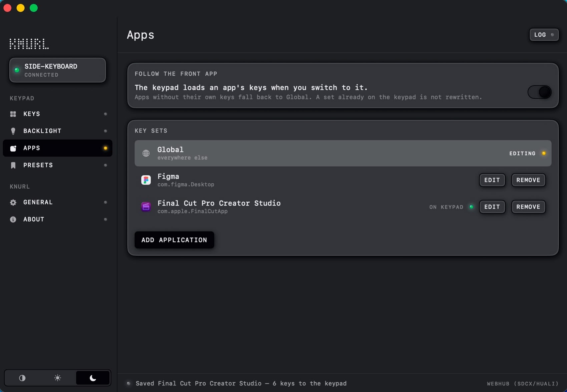The height and width of the screenshot is (392, 567).
Task: Click the Presets bookmark icon
Action: 13,165
